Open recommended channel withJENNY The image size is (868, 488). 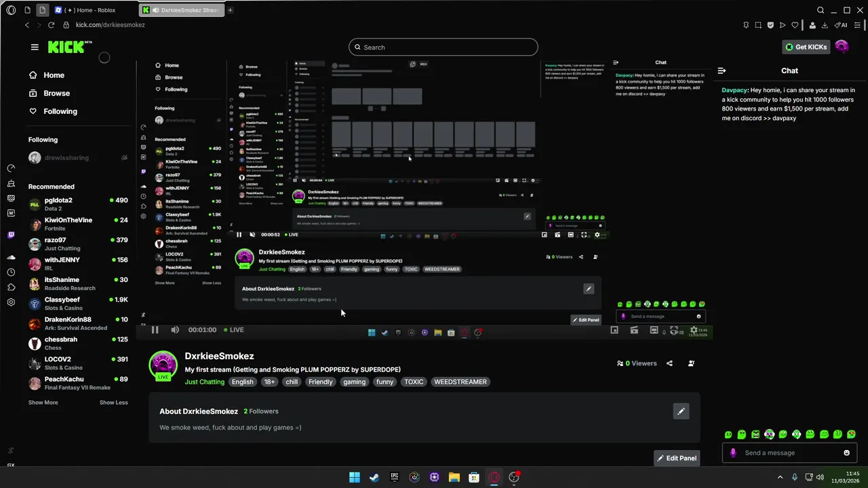tap(78, 264)
